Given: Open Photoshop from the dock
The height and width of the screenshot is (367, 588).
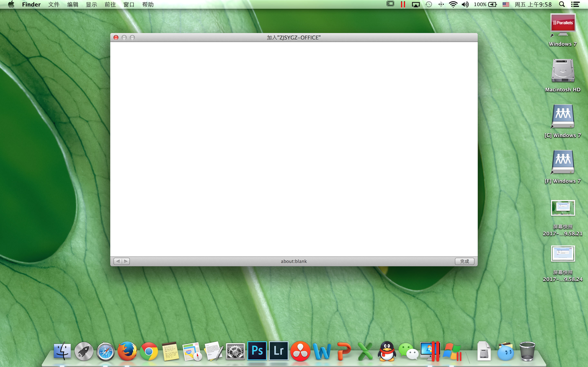Looking at the screenshot, I should coord(257,351).
